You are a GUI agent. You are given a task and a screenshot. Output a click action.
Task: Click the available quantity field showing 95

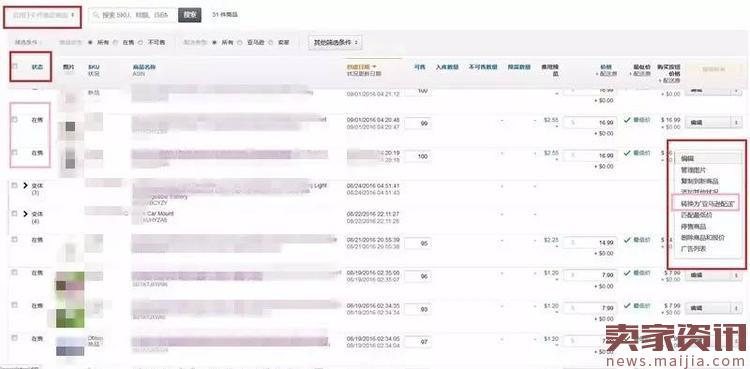[418, 243]
